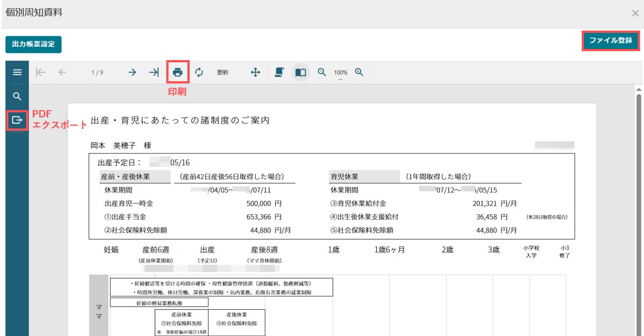Click the 妊婦の軽易業務転換 box
The width and height of the screenshot is (644, 336).
160,303
